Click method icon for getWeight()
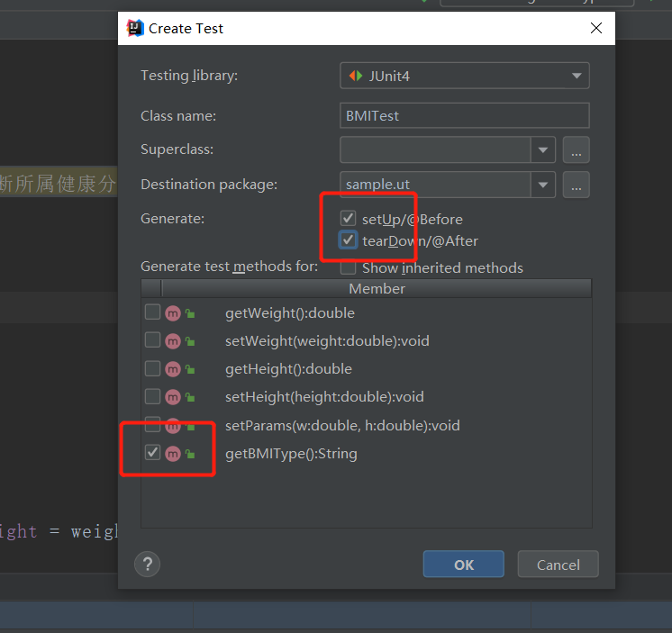This screenshot has width=672, height=633. 173,313
